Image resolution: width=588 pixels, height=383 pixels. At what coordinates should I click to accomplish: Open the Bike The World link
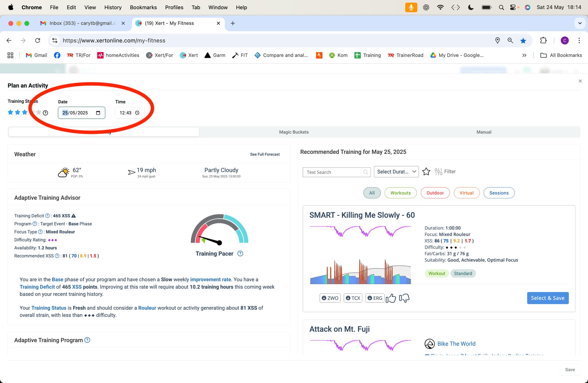point(456,344)
